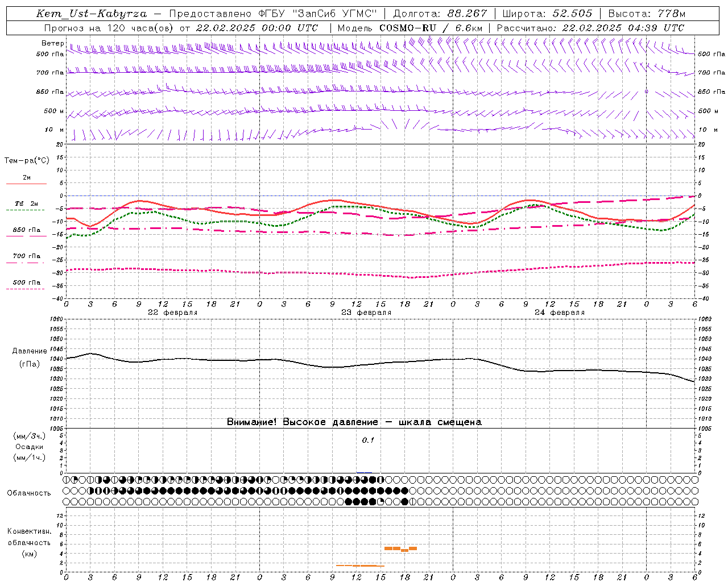Screen dimensions: 728x582
Task: Click the Рассчитано: 22.02.2025 04:39 UTC timestamp
Action: point(590,28)
